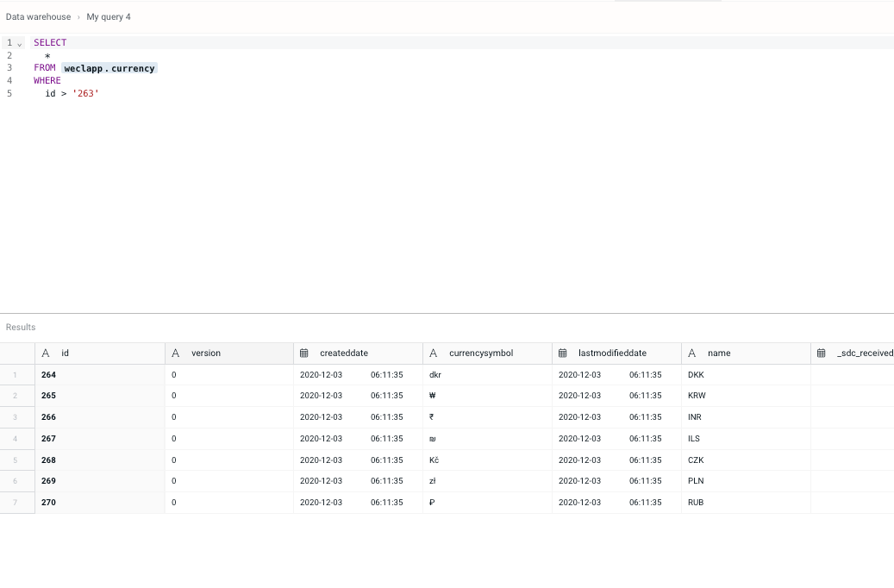Sort by the name column header
Viewport: 894px width, 588px height.
[746, 353]
